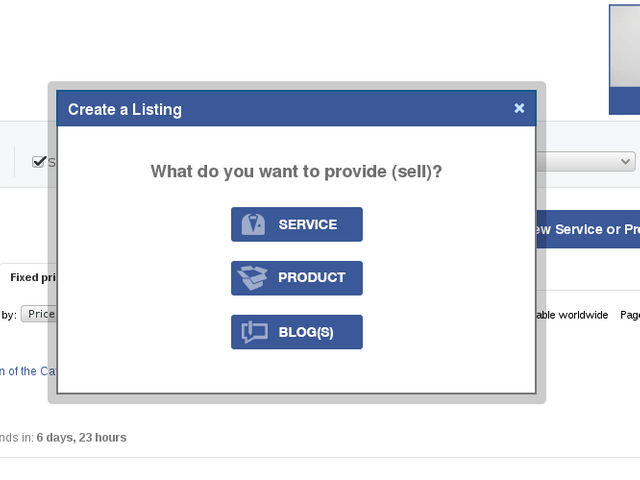Open the Price sort dropdown
Image resolution: width=640 pixels, height=480 pixels.
[x=39, y=314]
